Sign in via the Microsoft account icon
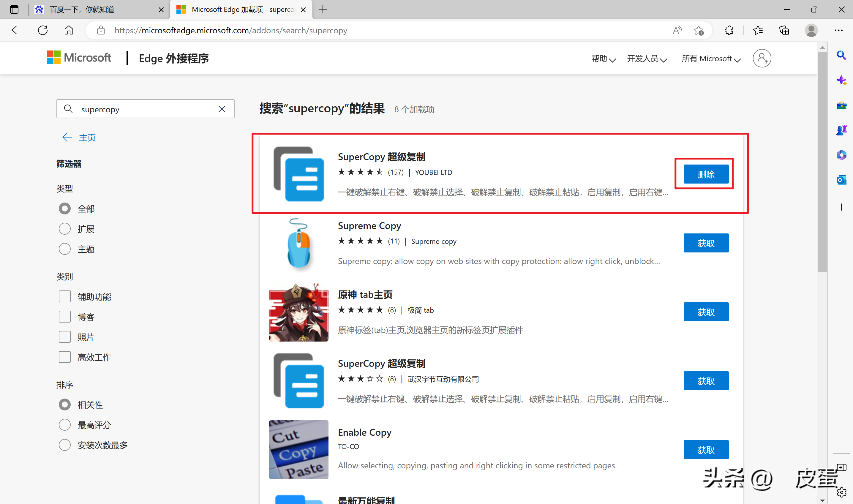The image size is (853, 504). [762, 59]
